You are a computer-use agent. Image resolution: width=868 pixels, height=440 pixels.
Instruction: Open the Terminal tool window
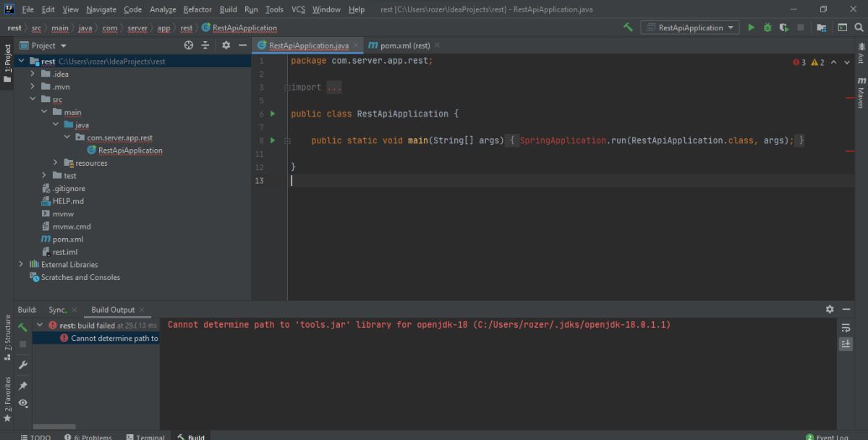[145, 436]
